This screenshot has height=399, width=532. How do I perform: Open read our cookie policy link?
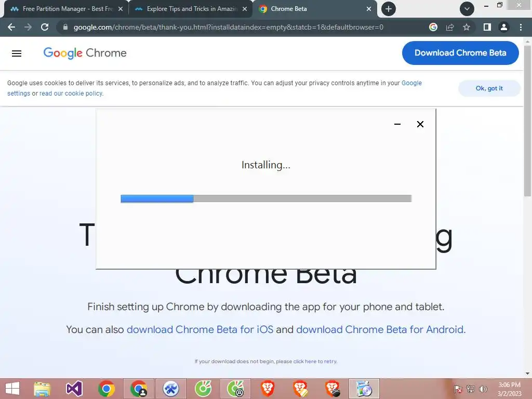click(x=71, y=94)
